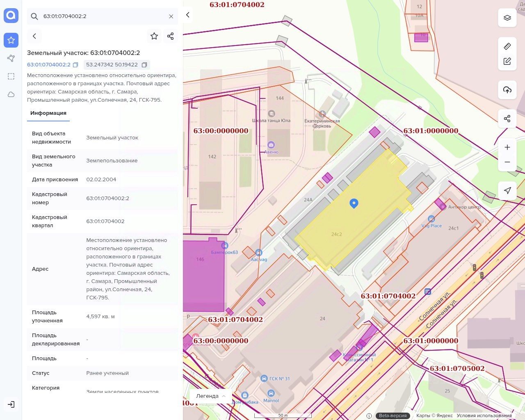Click the ГСК № 31 marker
This screenshot has width=525, height=420.
click(264, 378)
